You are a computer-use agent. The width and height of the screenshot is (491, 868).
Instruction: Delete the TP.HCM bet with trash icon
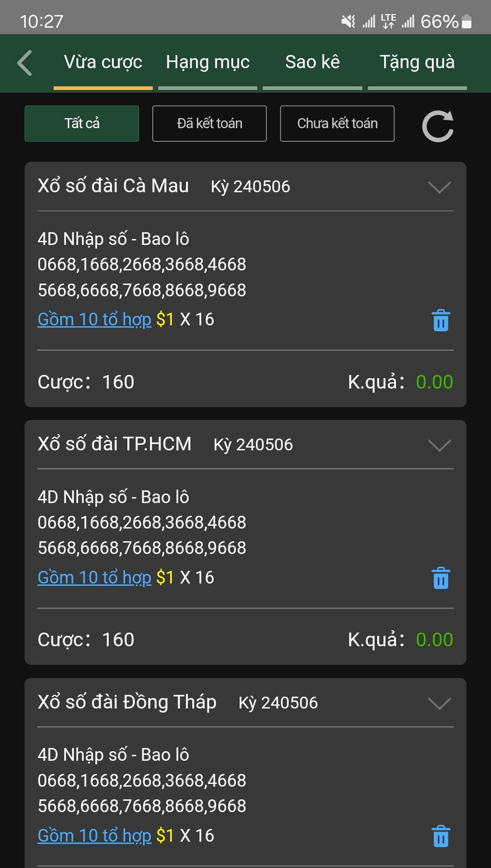pos(441,578)
